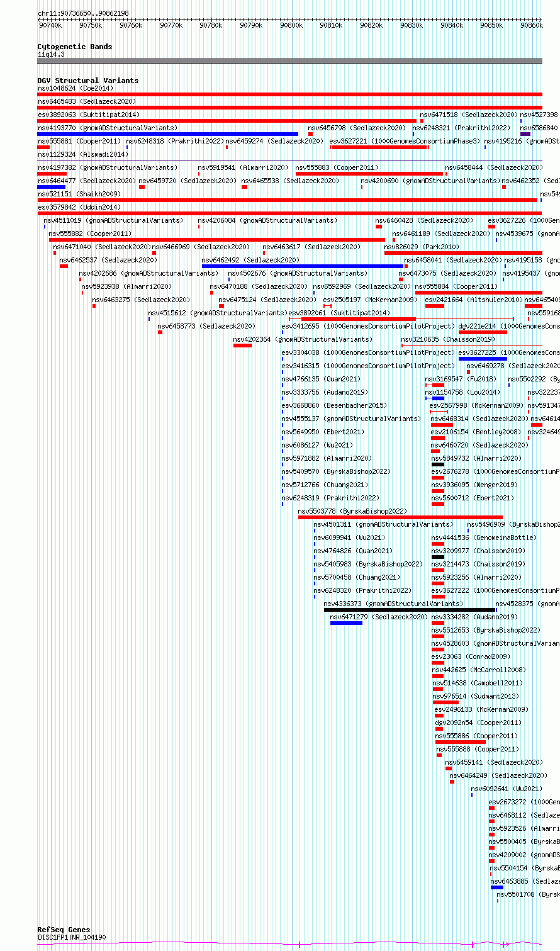Screen dimensions: 560x951
Task: Open variant nsv826029 (Park2010)
Action: (x=422, y=247)
